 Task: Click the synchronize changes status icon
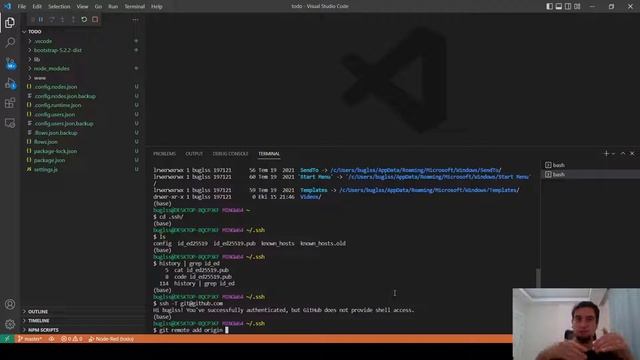(x=51, y=339)
